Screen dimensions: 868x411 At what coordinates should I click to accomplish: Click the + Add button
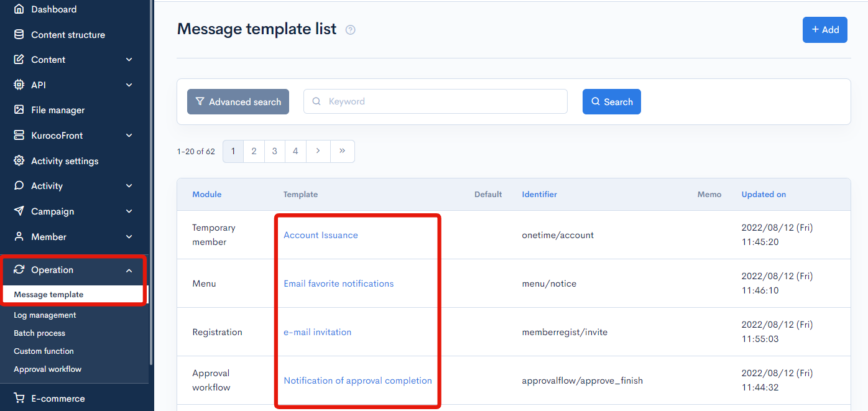tap(825, 29)
